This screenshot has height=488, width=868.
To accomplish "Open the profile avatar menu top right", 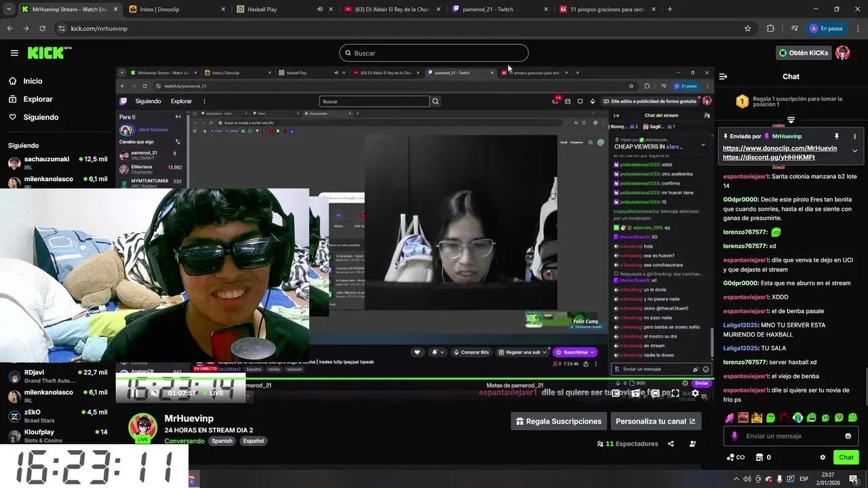I will click(x=843, y=53).
